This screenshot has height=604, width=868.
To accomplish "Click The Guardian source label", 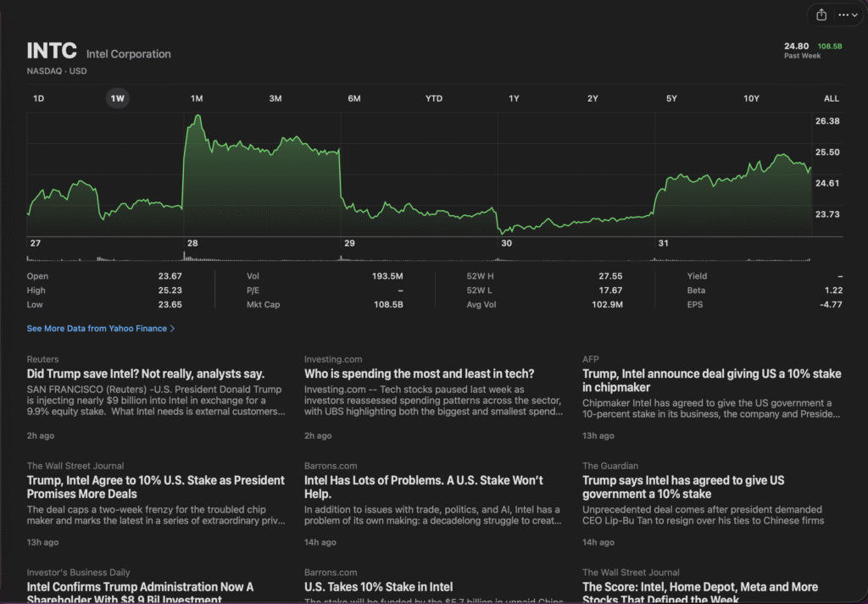I will click(610, 466).
